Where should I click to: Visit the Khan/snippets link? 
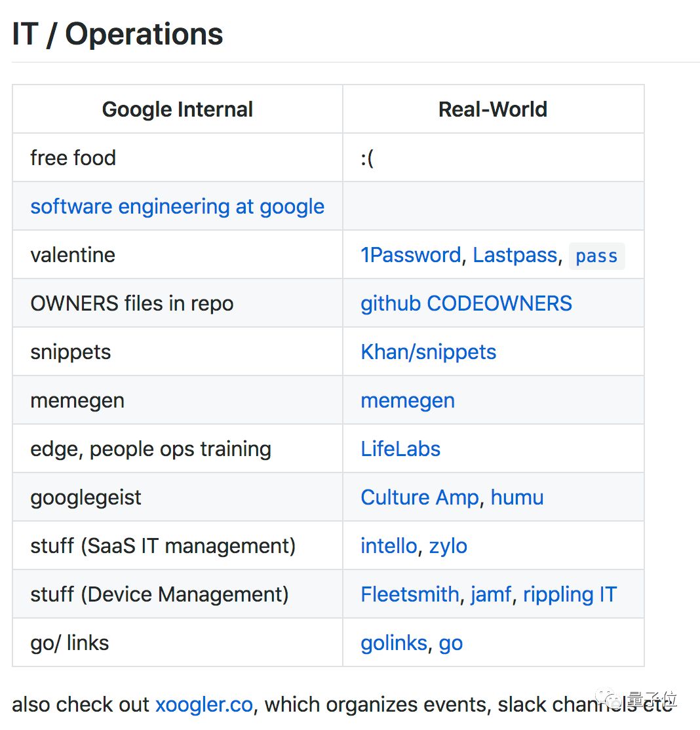(429, 353)
